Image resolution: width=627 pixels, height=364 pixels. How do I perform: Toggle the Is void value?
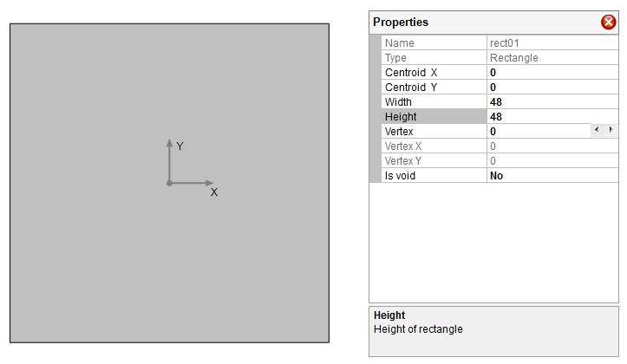(552, 176)
